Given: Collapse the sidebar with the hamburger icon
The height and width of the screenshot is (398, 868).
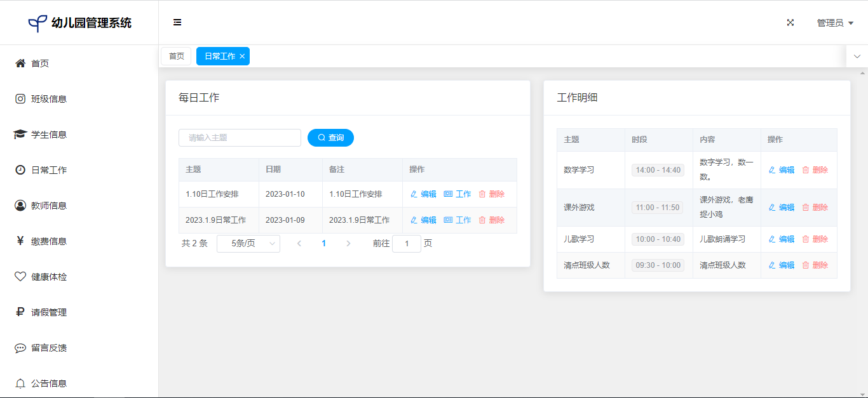Looking at the screenshot, I should [177, 22].
